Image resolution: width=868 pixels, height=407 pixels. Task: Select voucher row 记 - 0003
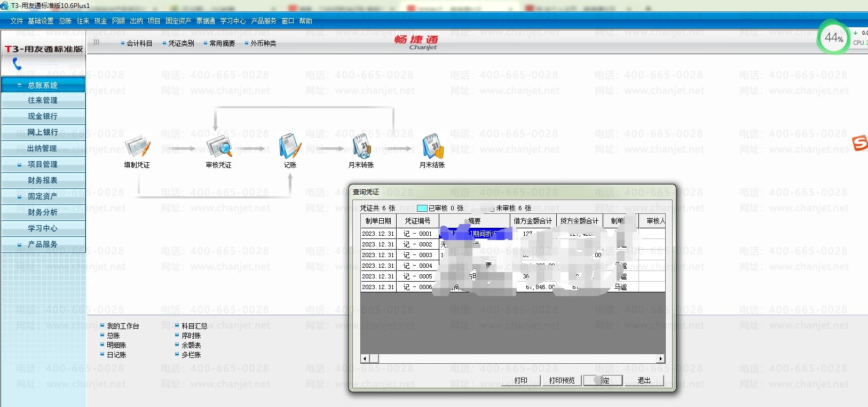click(512, 255)
